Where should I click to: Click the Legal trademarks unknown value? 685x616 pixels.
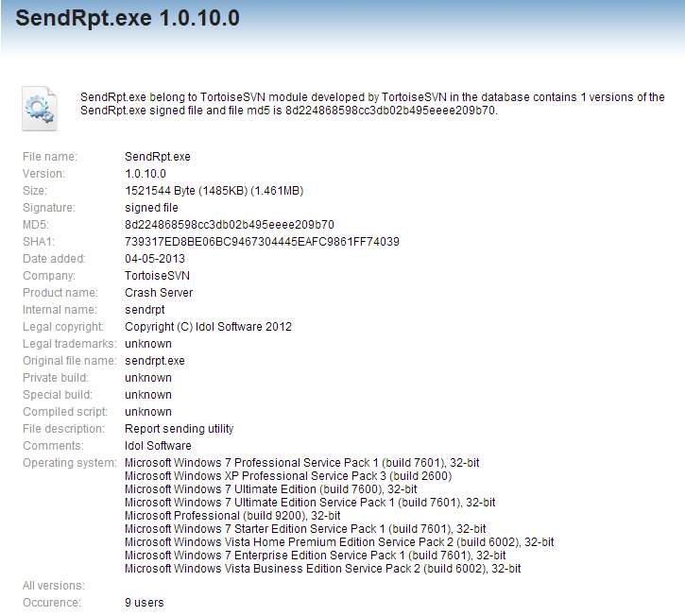pos(148,344)
